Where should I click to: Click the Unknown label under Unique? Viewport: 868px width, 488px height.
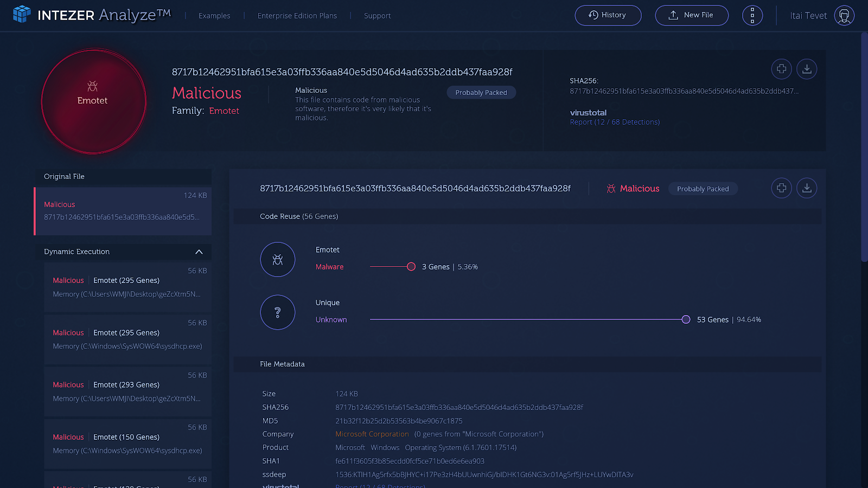coord(331,320)
